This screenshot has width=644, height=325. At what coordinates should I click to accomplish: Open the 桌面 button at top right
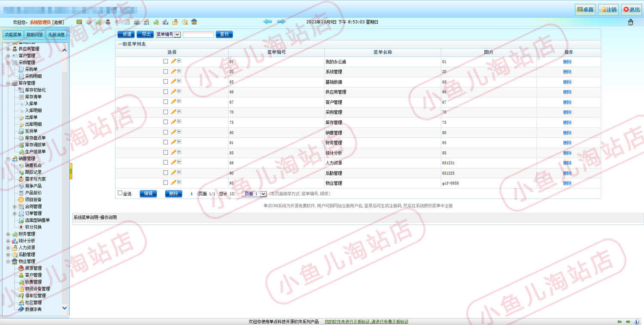(x=585, y=9)
